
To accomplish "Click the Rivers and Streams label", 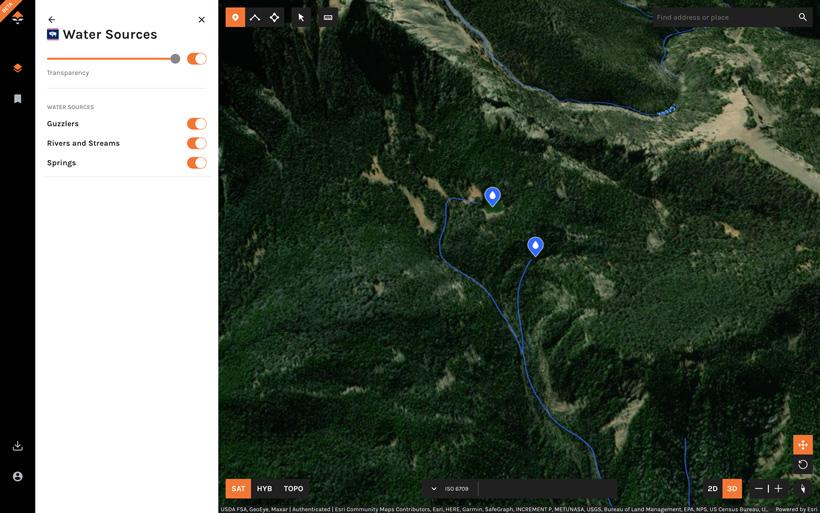I will point(83,143).
